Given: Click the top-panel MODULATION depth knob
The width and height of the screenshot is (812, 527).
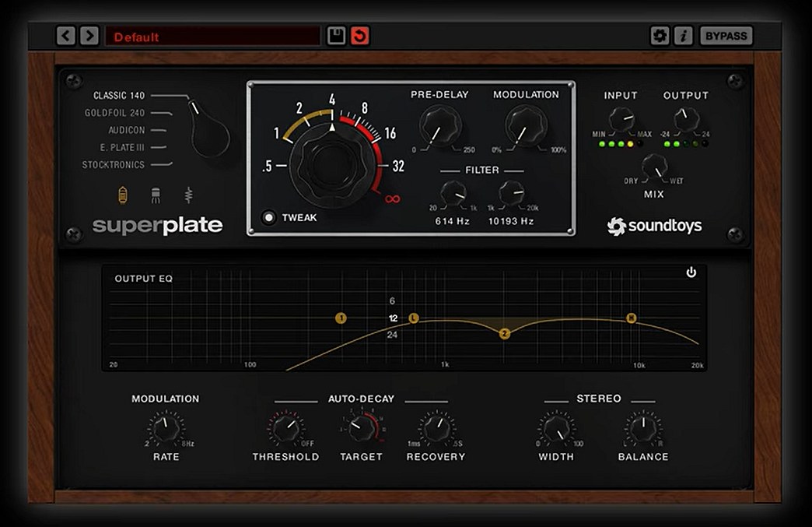Looking at the screenshot, I should pyautogui.click(x=526, y=126).
